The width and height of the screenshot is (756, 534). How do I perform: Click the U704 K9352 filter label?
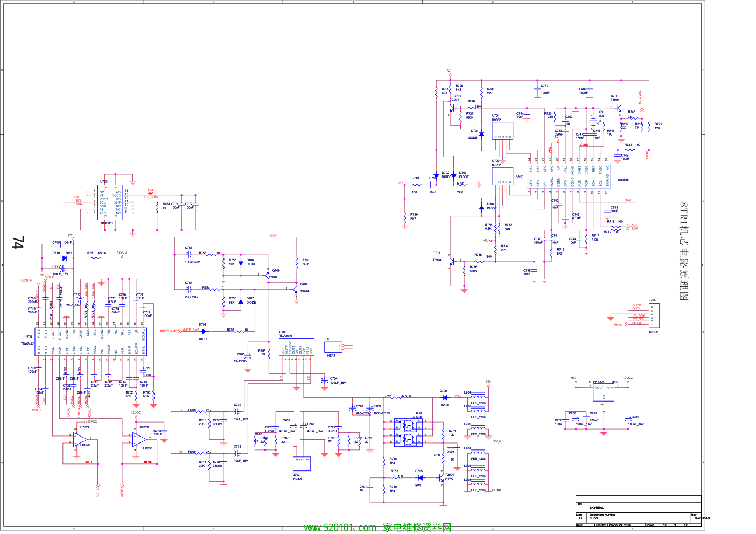tap(496, 117)
